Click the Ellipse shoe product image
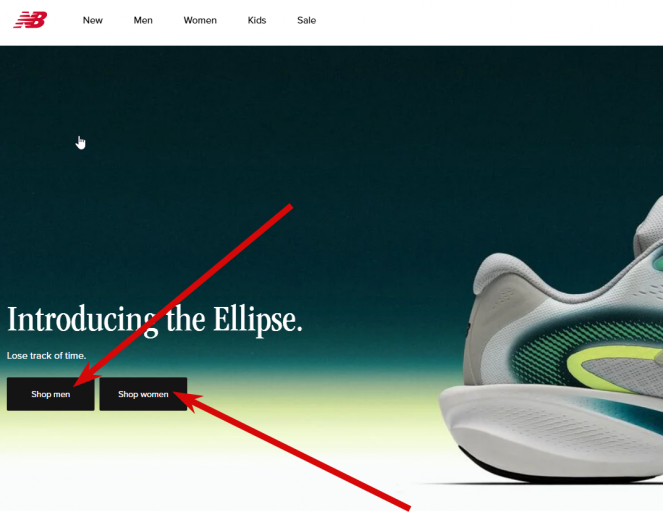663x512 pixels. tap(551, 338)
